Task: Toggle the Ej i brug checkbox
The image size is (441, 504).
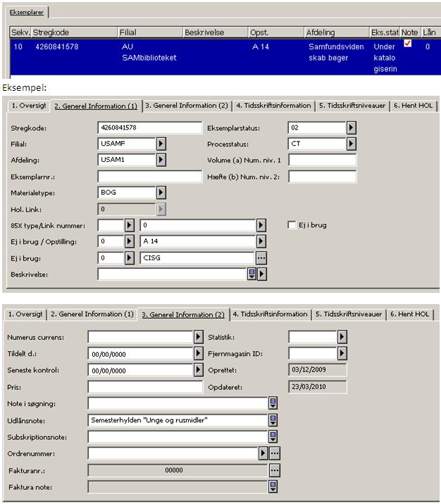Action: (292, 225)
